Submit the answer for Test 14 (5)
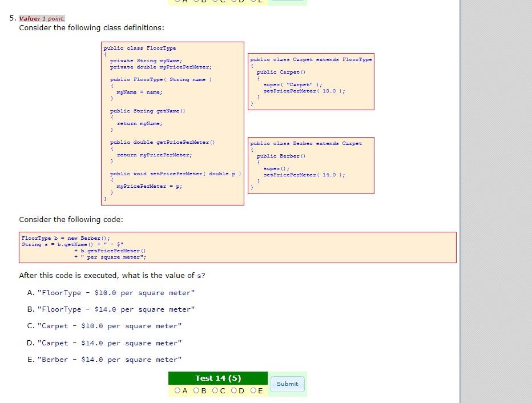 point(287,384)
